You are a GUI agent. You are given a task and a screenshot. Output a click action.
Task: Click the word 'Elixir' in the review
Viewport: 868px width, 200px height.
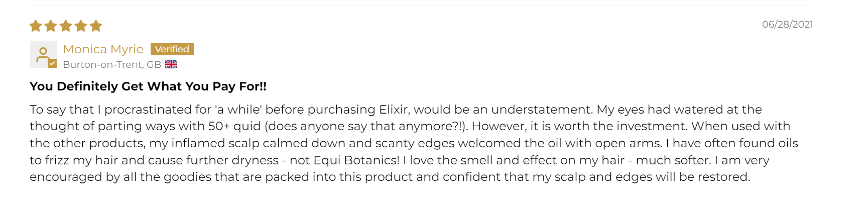[x=394, y=110]
